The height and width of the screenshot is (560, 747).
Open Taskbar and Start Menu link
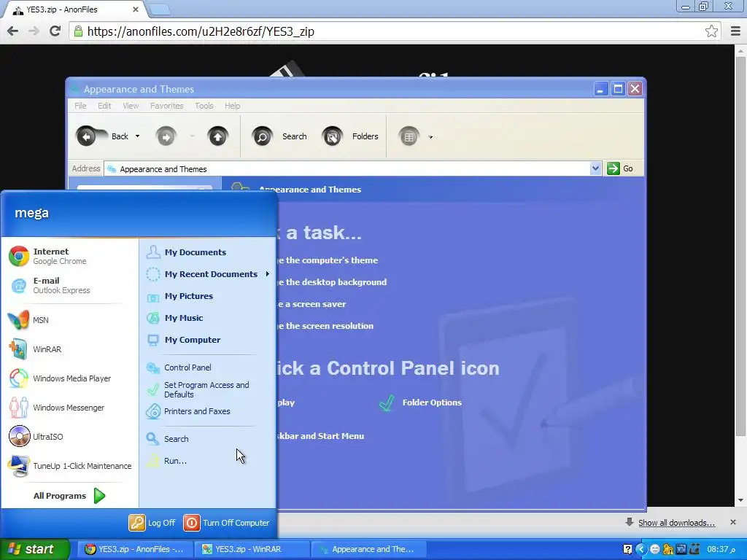coord(321,436)
